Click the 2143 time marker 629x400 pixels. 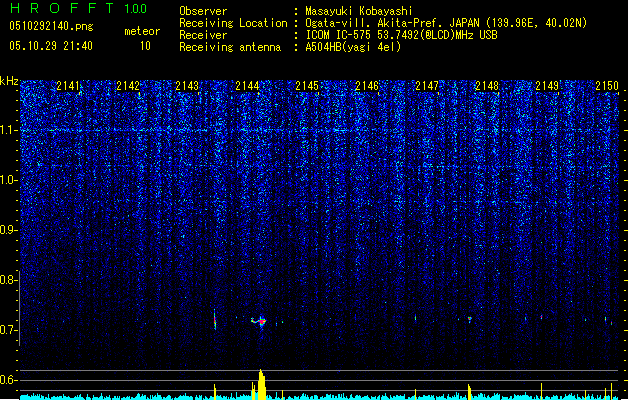[187, 85]
